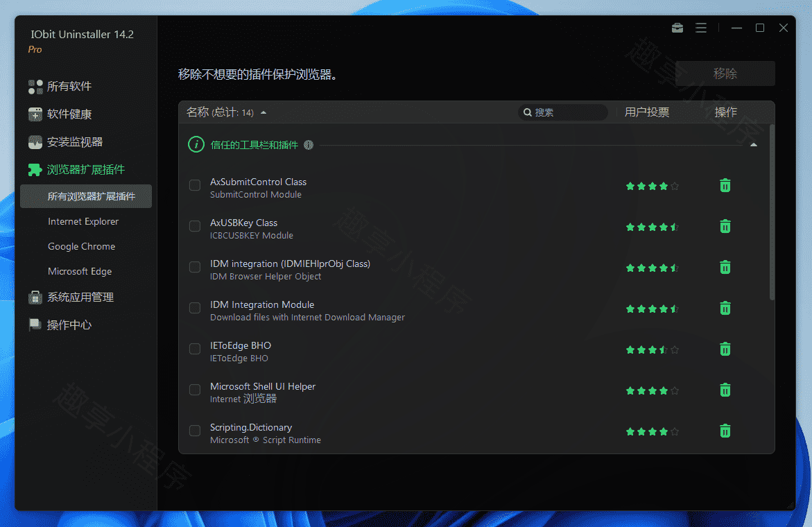Click the 所有软件 icon in sidebar

coord(35,87)
